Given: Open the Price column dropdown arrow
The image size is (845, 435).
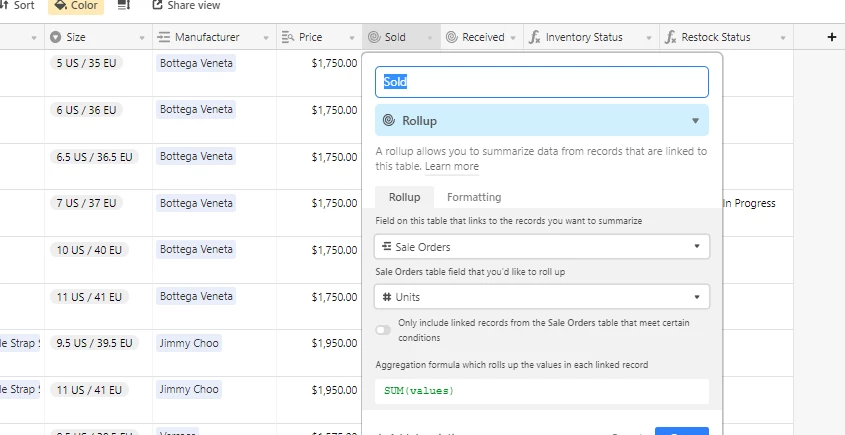Looking at the screenshot, I should pyautogui.click(x=352, y=38).
